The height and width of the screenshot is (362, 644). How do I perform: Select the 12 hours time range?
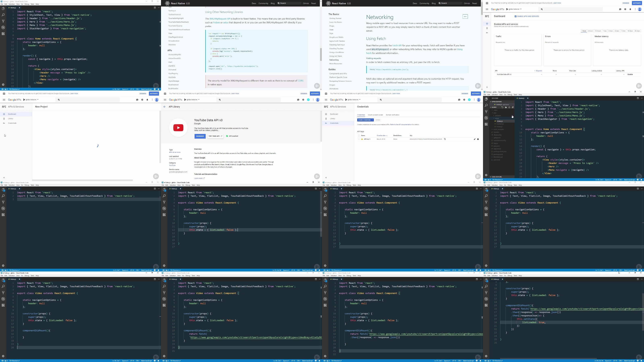point(598,31)
